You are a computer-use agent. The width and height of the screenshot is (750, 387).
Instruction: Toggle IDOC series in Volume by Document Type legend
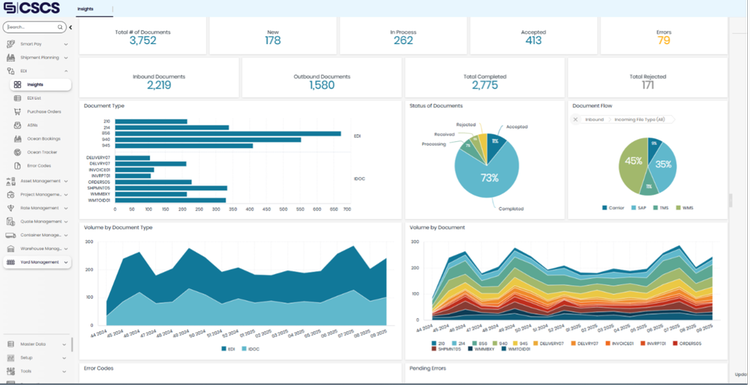click(250, 349)
